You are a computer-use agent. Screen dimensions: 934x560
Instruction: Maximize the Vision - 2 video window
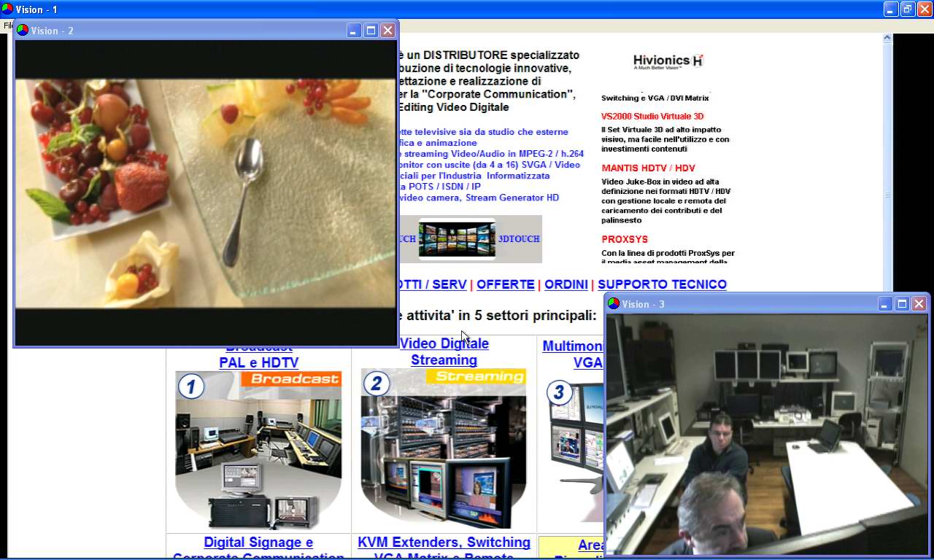pos(371,31)
